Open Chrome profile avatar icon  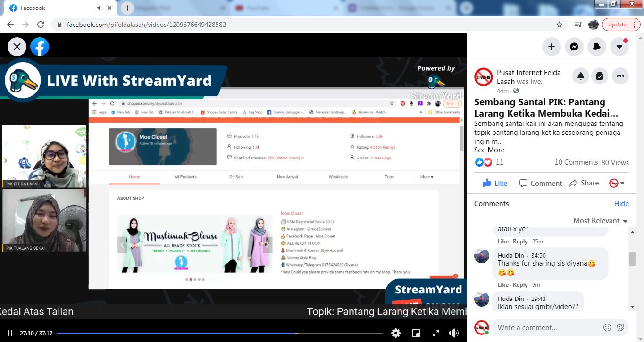594,25
